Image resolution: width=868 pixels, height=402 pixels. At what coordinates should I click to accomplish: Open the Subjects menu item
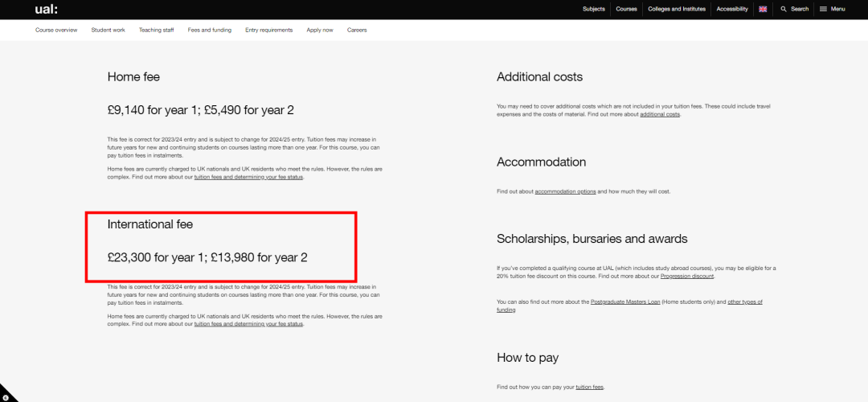click(594, 9)
